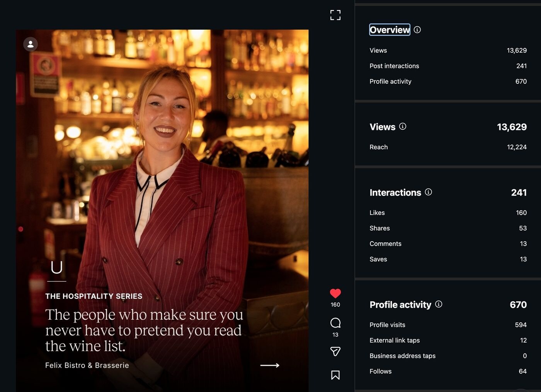The image size is (541, 392).
Task: Open the Felix Bistro post photo
Action: (x=162, y=211)
